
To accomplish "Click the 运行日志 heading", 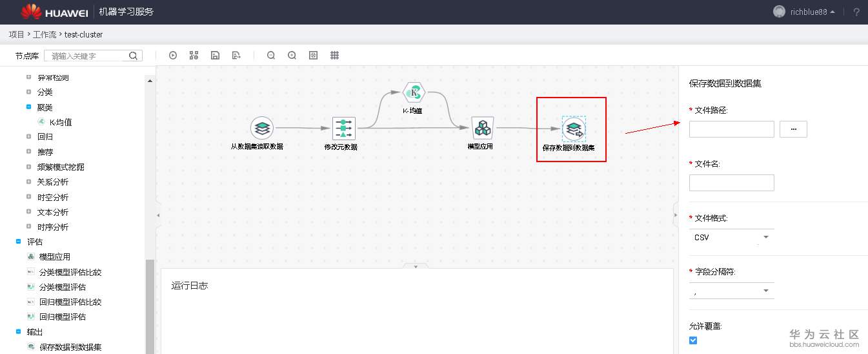I will (x=190, y=286).
